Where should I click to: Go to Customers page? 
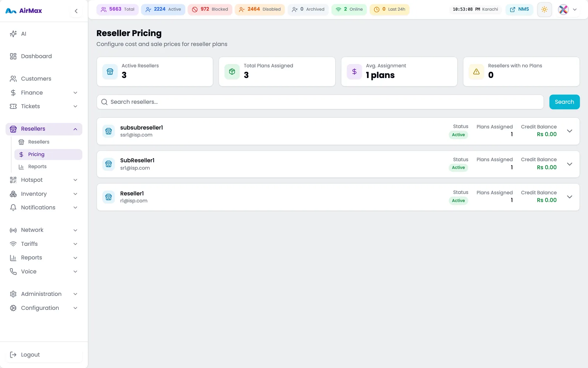44,79
